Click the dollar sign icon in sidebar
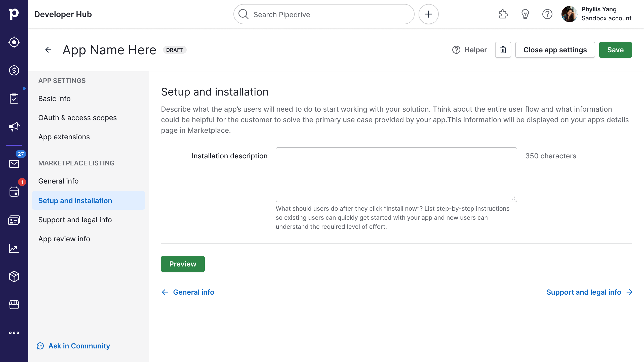644x362 pixels. pyautogui.click(x=14, y=70)
